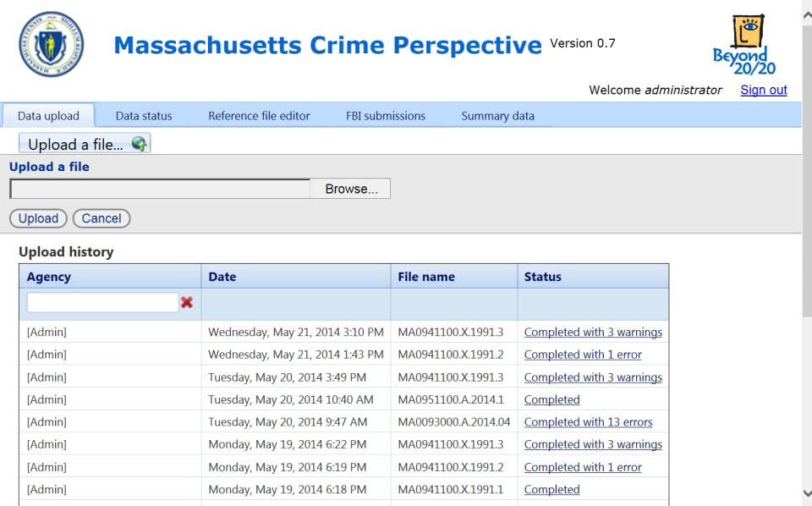Click the Sign out link

763,90
